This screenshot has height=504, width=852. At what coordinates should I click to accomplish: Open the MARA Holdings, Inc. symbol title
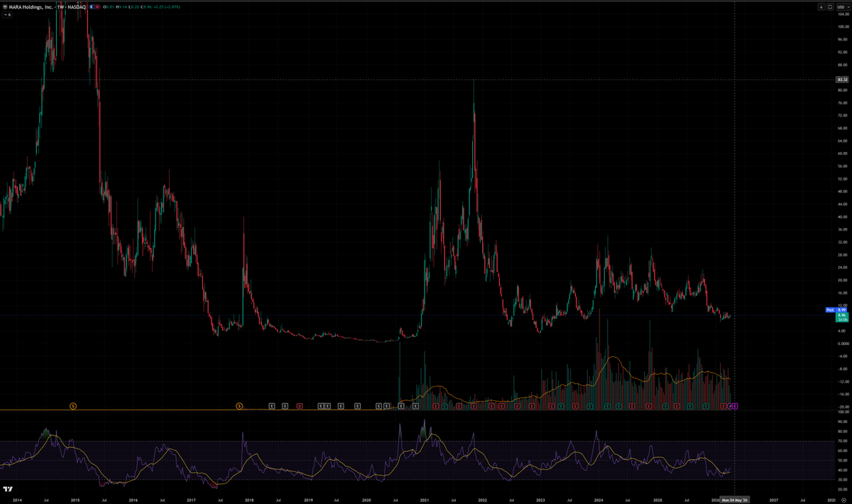[31, 7]
